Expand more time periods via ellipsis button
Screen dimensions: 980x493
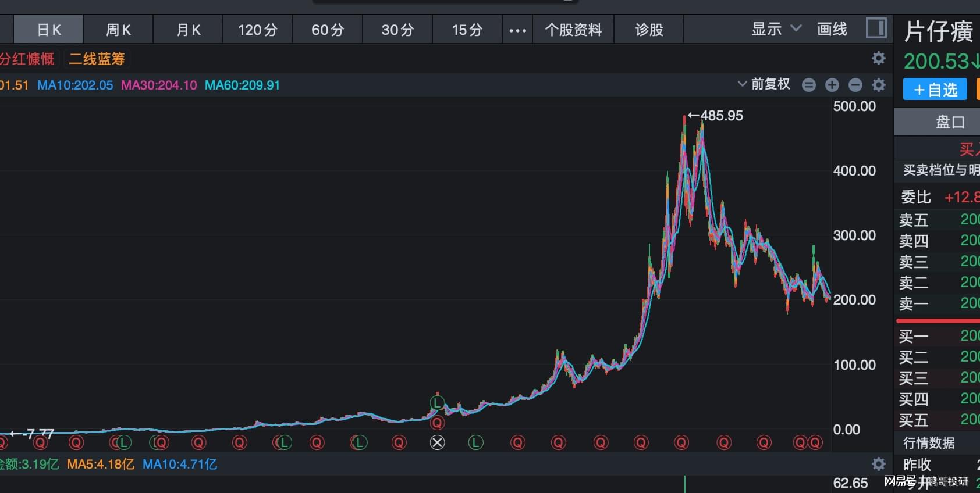[x=517, y=30]
